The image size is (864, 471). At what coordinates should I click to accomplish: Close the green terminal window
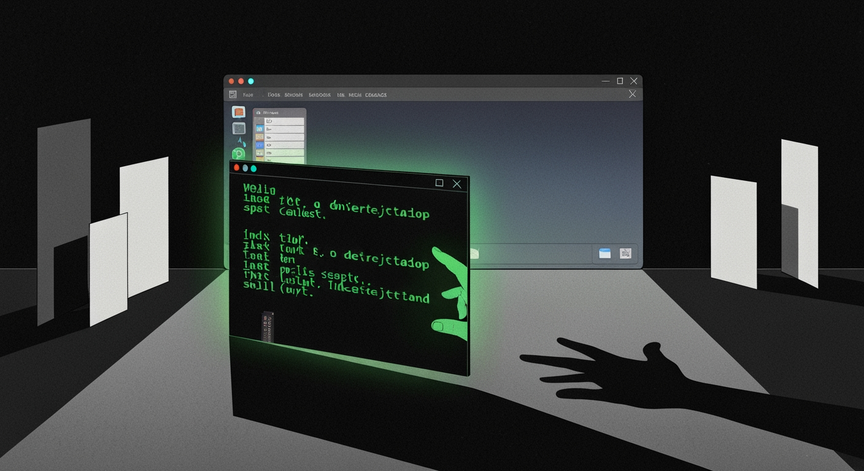tap(457, 184)
